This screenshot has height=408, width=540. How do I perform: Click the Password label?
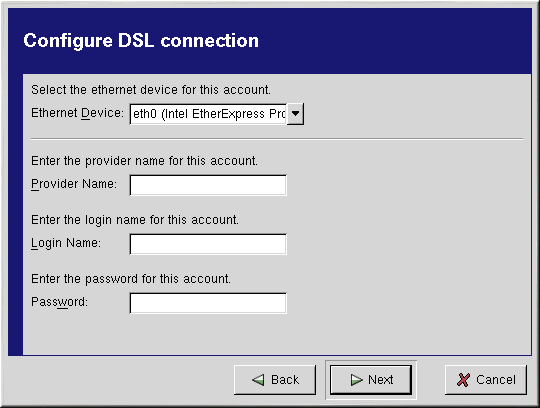click(x=59, y=302)
